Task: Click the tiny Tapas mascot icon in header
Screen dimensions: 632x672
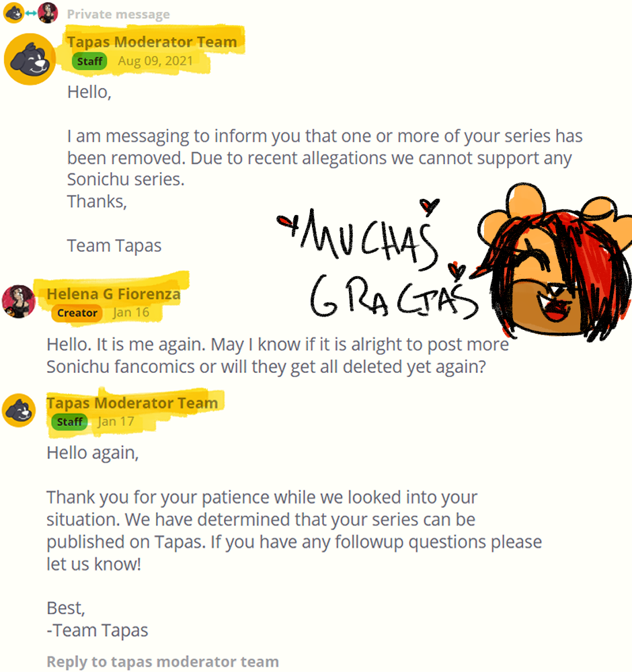Action: (x=13, y=13)
